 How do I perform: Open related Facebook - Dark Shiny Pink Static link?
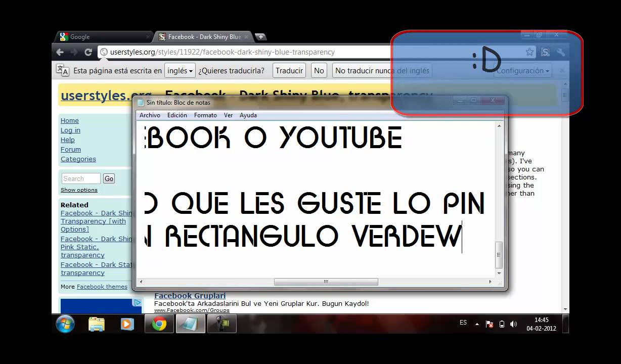coord(97,247)
